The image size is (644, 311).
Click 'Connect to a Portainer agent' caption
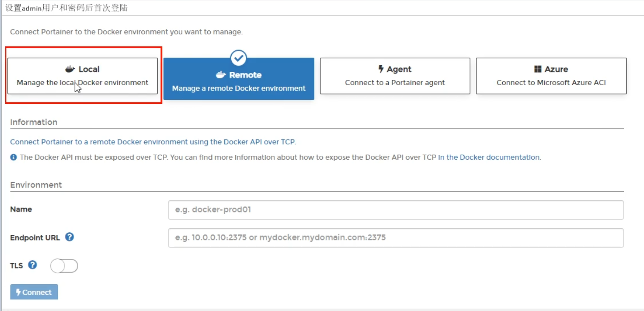[395, 82]
